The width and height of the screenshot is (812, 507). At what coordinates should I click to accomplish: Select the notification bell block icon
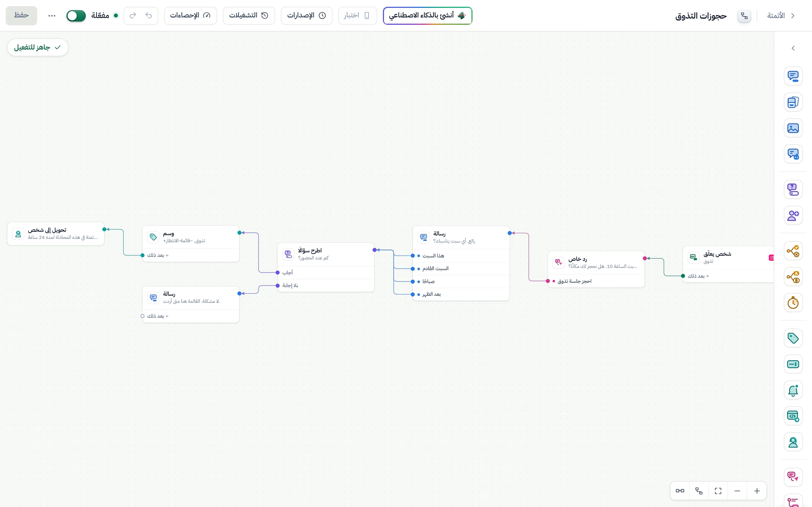pos(793,390)
